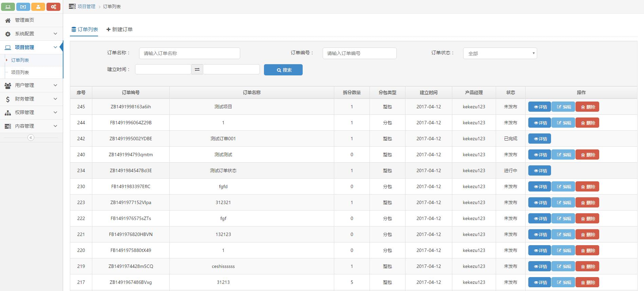Collapse the 项目管理 menu chevron
The height and width of the screenshot is (291, 644).
pos(55,47)
